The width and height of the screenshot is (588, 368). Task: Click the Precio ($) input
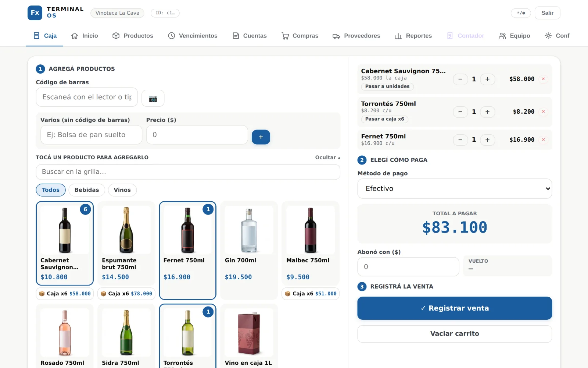click(197, 135)
